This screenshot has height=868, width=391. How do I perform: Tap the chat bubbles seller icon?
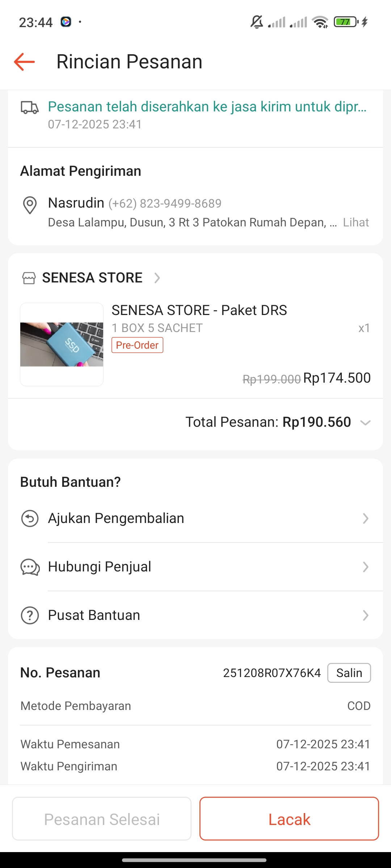30,567
